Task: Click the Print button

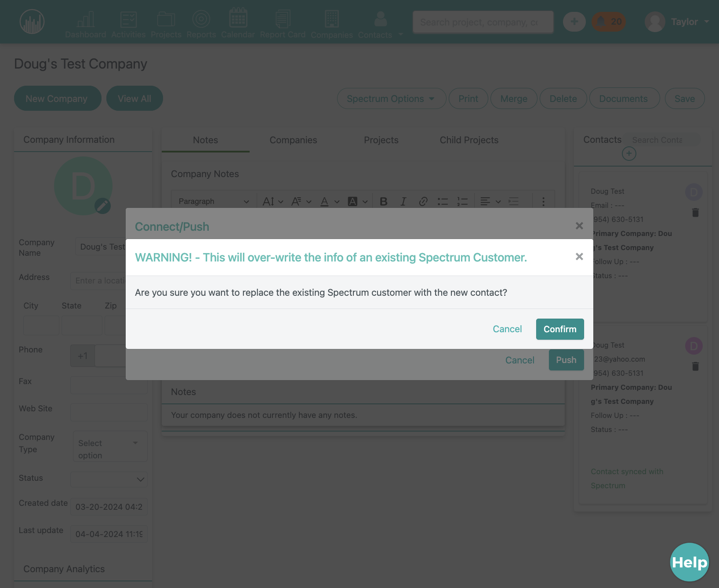Action: 468,98
